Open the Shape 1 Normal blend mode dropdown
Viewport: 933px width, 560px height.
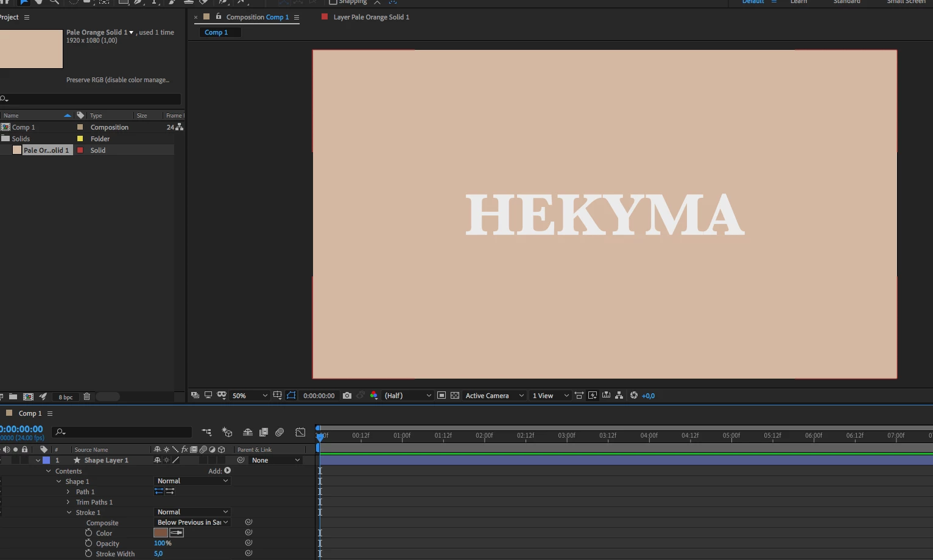(x=192, y=481)
